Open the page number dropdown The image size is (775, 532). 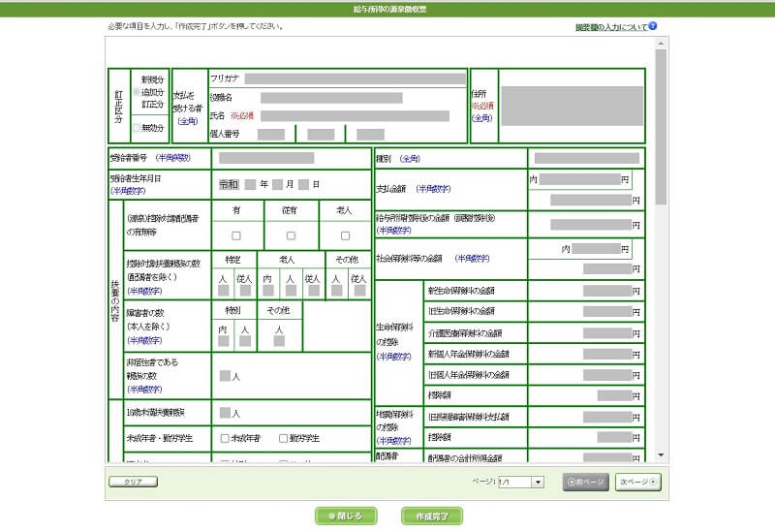click(x=538, y=482)
